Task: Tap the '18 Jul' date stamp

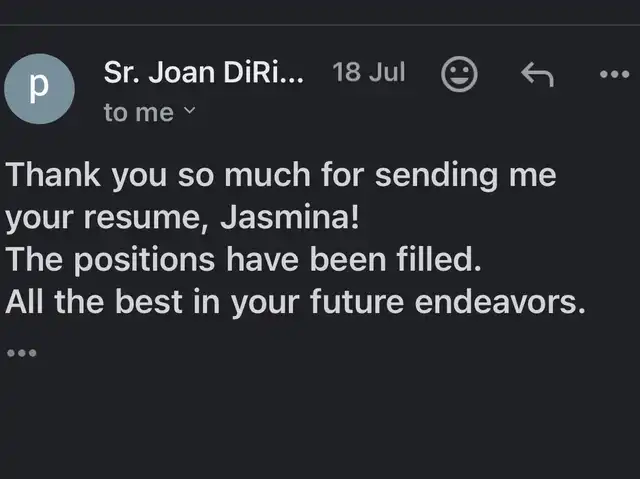Action: pos(369,72)
